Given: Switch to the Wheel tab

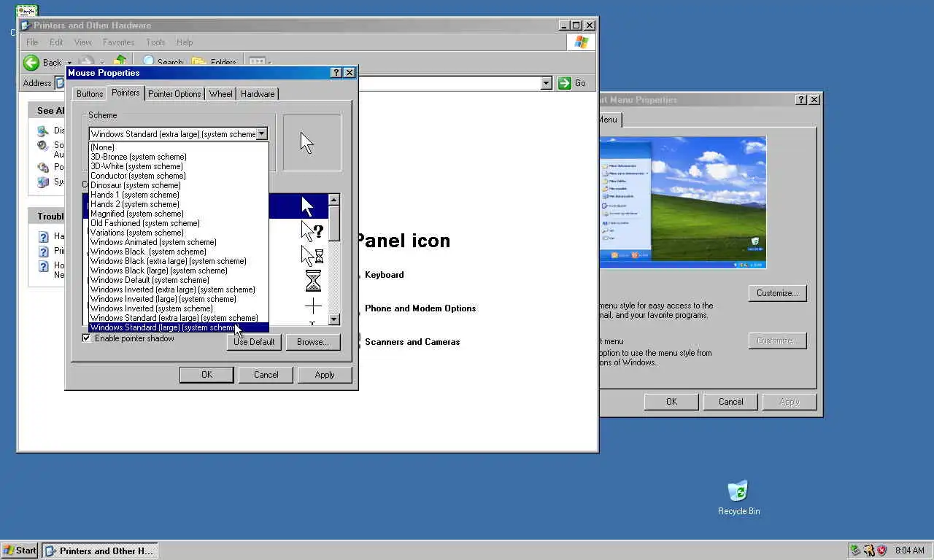Looking at the screenshot, I should [220, 94].
